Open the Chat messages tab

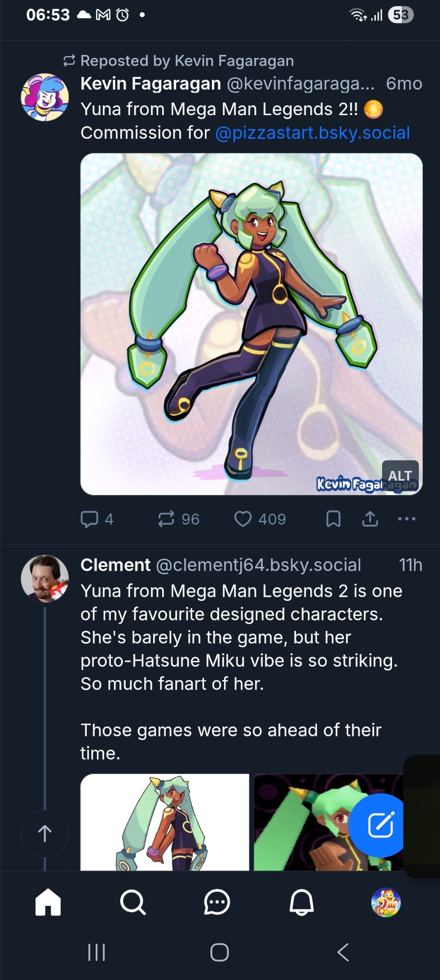[217, 902]
